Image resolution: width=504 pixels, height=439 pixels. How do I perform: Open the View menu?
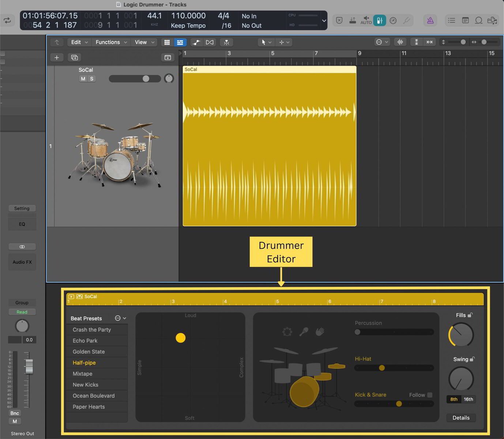point(141,42)
